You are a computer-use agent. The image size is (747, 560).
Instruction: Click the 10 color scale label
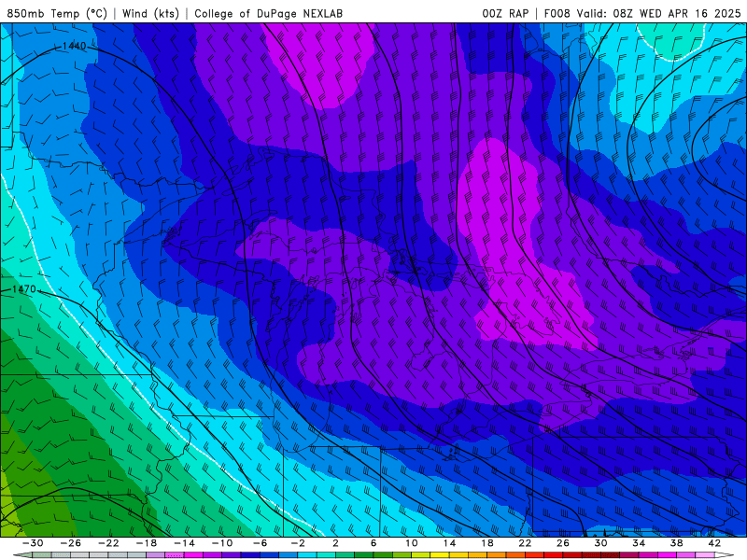(412, 543)
